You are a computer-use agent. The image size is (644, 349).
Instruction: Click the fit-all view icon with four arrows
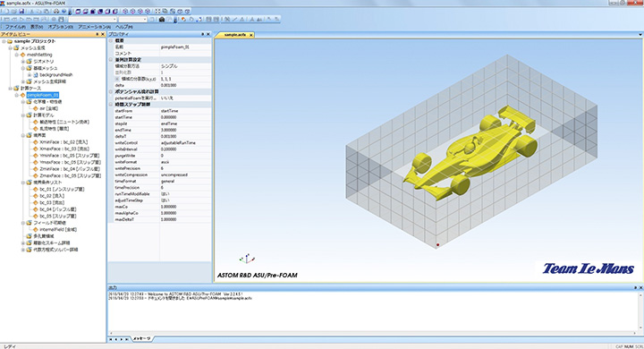pyautogui.click(x=157, y=12)
